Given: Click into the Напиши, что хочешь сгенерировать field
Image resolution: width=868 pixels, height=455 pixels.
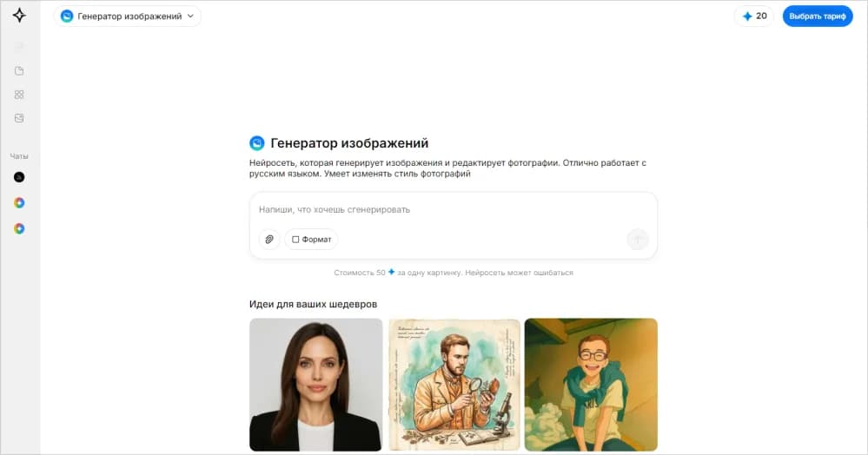Looking at the screenshot, I should pyautogui.click(x=453, y=210).
